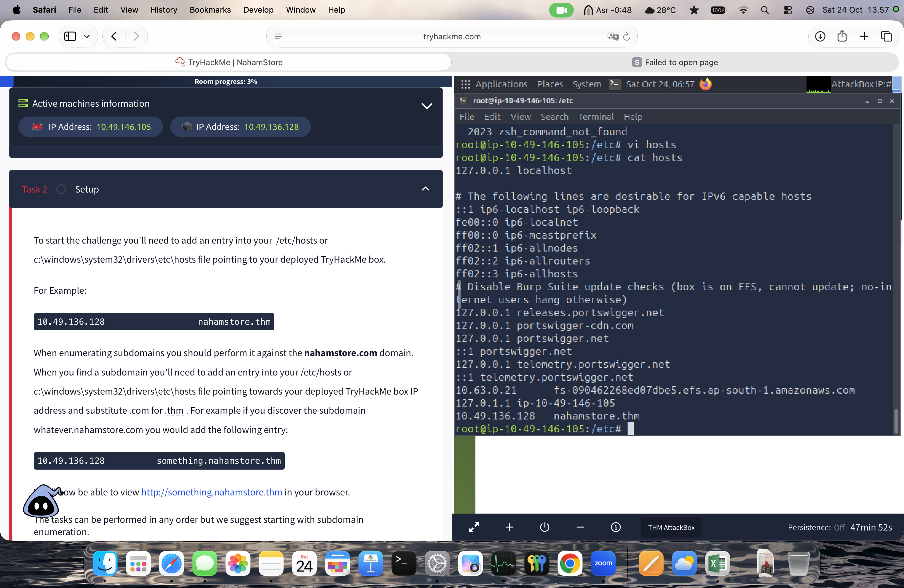Switch to TryHackMe | NahamStore tab
The width and height of the screenshot is (904, 588).
[229, 62]
